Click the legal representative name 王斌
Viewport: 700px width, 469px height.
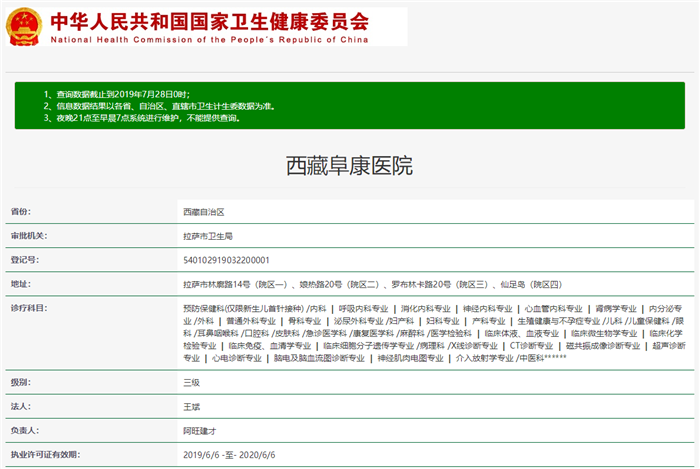click(191, 408)
